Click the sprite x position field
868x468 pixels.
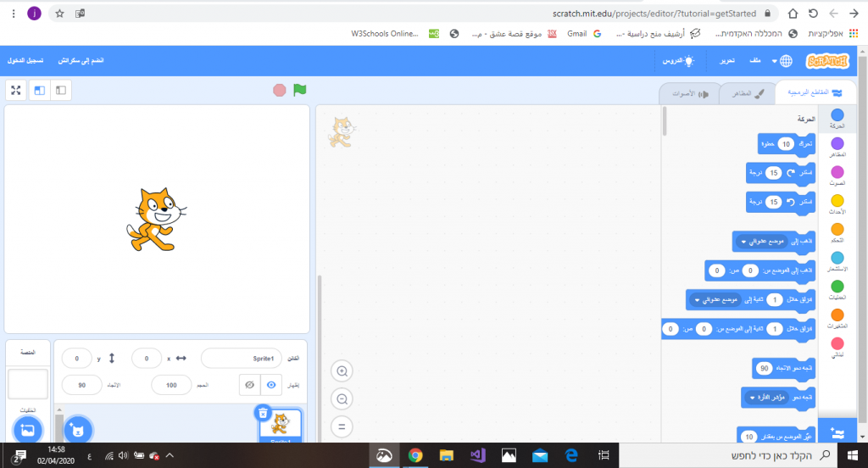(146, 359)
